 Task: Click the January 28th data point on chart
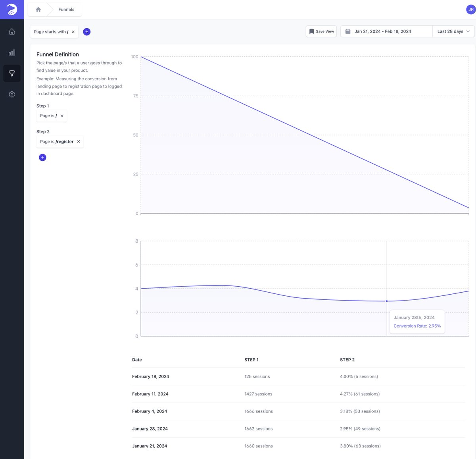coord(387,301)
